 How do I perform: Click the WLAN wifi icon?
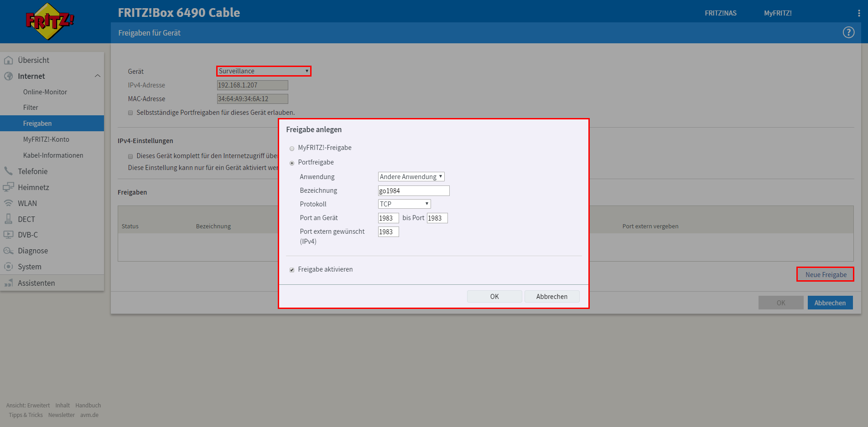8,203
